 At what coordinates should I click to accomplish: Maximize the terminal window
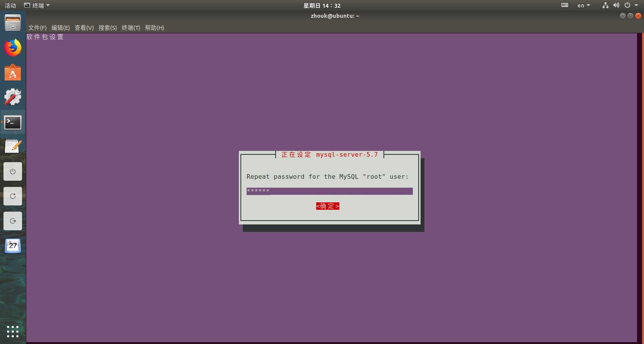(x=630, y=16)
